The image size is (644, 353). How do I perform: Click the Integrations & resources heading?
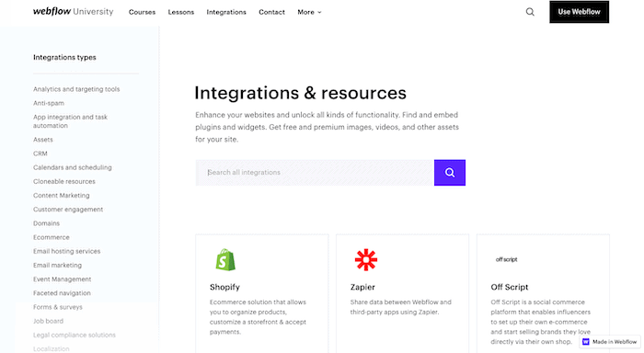pos(300,93)
